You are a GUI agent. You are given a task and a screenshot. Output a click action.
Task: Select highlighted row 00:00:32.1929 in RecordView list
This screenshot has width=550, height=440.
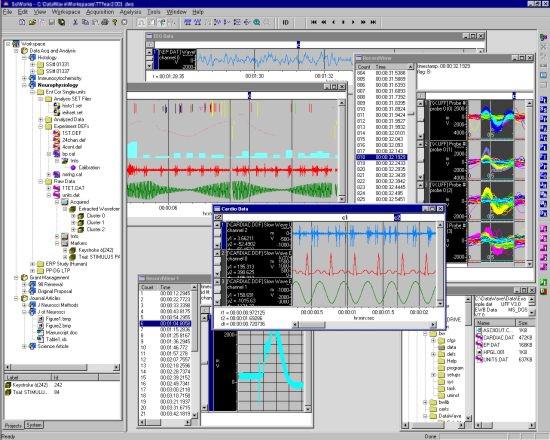381,157
